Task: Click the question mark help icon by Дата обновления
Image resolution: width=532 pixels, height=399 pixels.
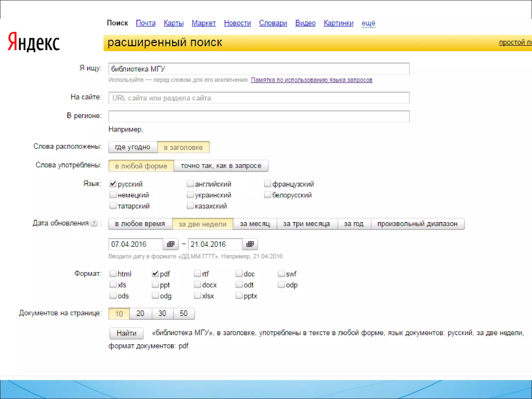Action: pos(94,223)
